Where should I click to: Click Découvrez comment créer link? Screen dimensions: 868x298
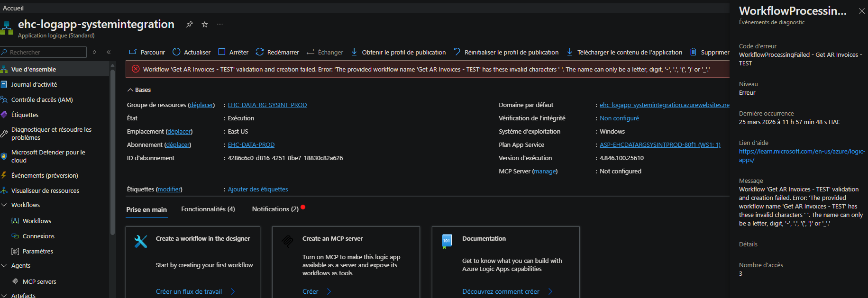tap(501, 291)
